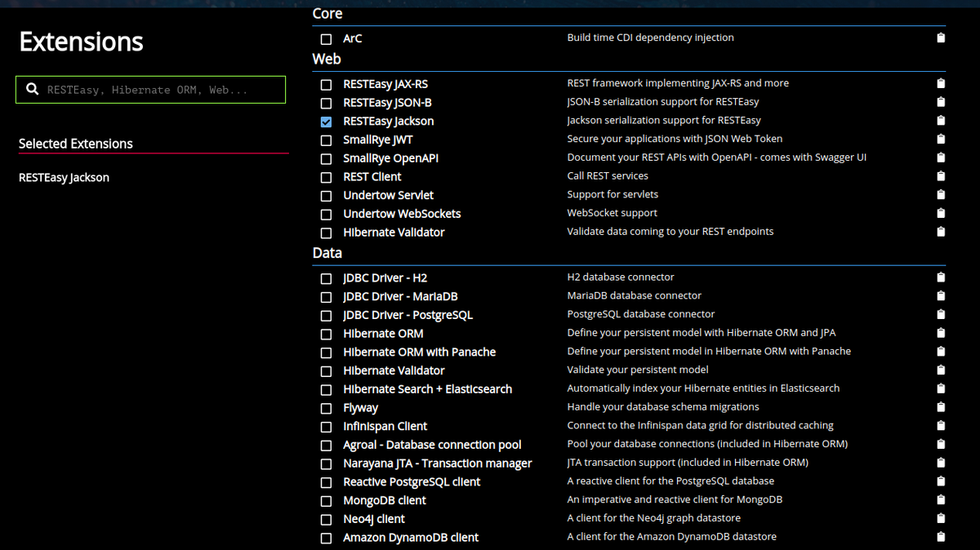
Task: Click clipboard icon for Flyway
Action: point(941,407)
